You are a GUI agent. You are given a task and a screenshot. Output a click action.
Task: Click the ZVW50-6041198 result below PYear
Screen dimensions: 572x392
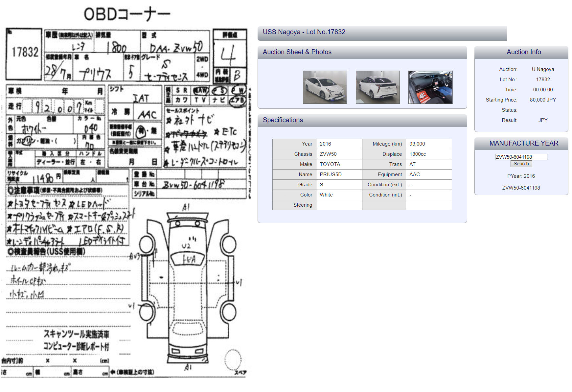coord(521,188)
